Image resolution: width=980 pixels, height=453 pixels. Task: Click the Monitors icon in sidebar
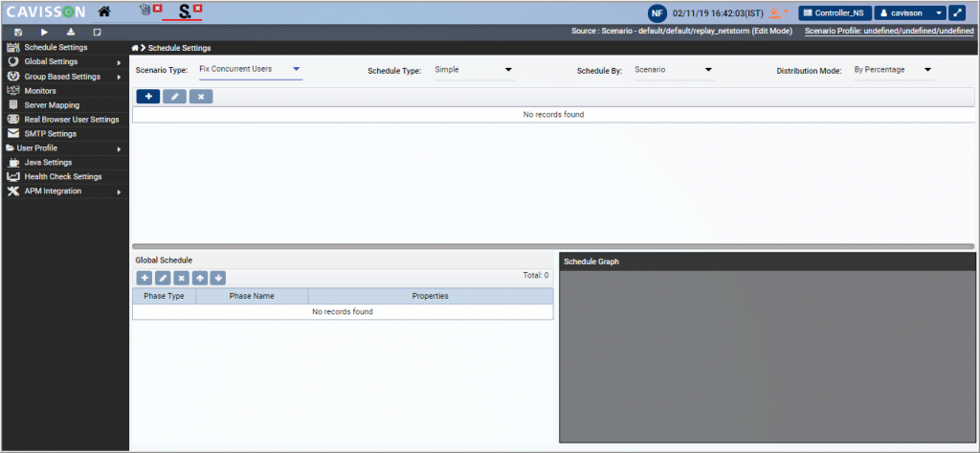pos(12,91)
